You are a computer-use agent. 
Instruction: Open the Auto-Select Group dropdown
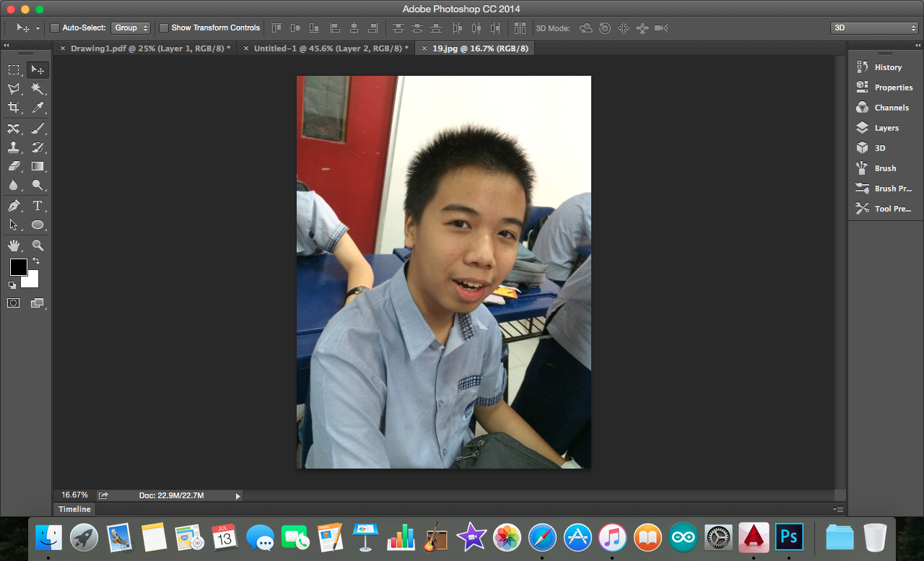(x=131, y=28)
